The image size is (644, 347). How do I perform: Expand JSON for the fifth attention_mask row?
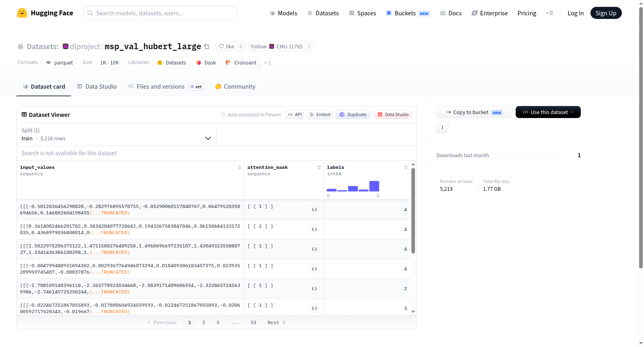pyautogui.click(x=314, y=289)
